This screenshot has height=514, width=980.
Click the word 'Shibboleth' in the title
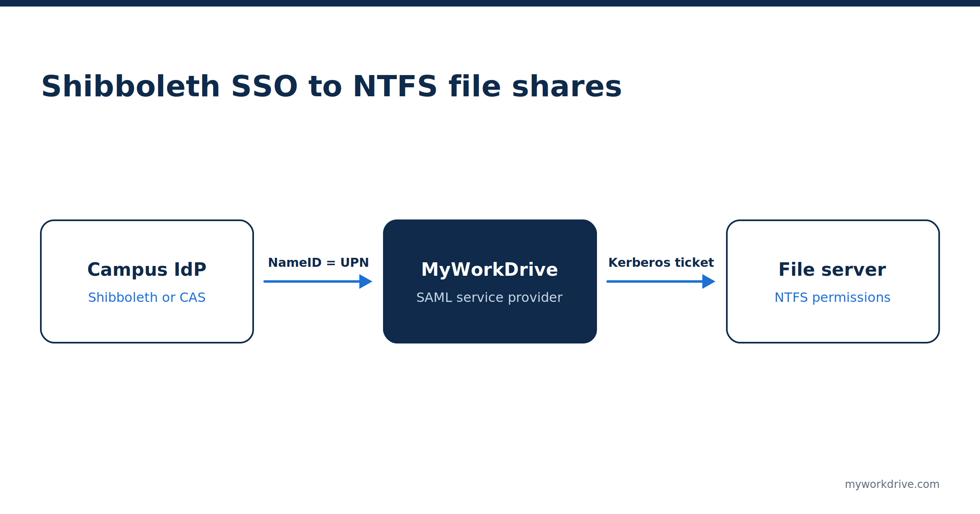[x=131, y=86]
